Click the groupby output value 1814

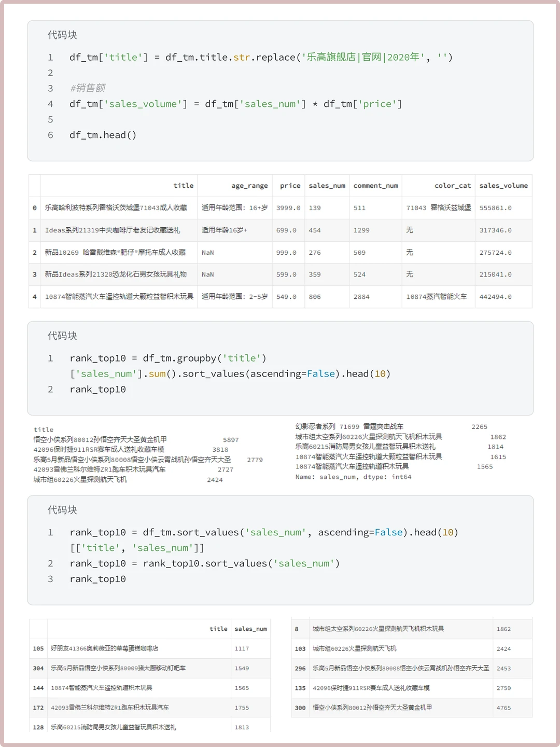pos(495,447)
